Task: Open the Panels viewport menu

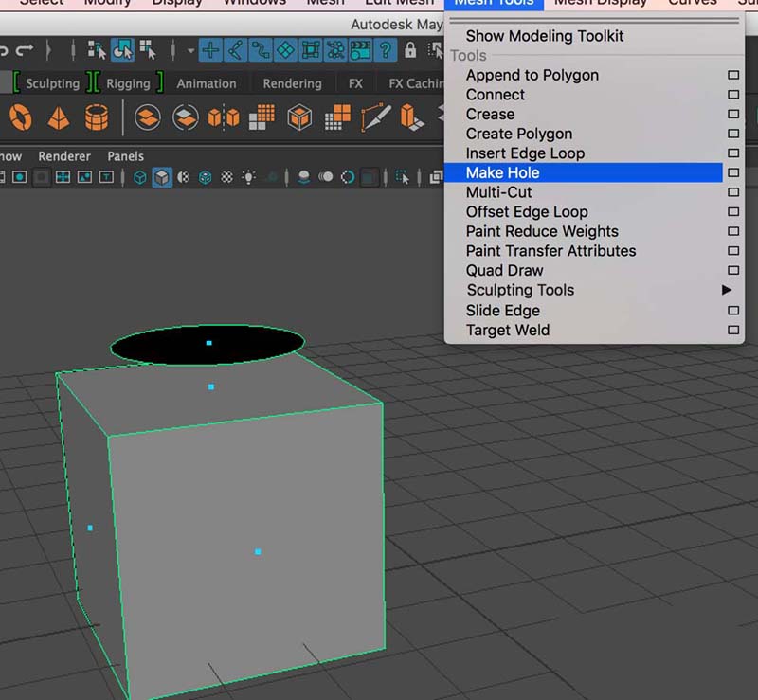Action: [x=126, y=156]
